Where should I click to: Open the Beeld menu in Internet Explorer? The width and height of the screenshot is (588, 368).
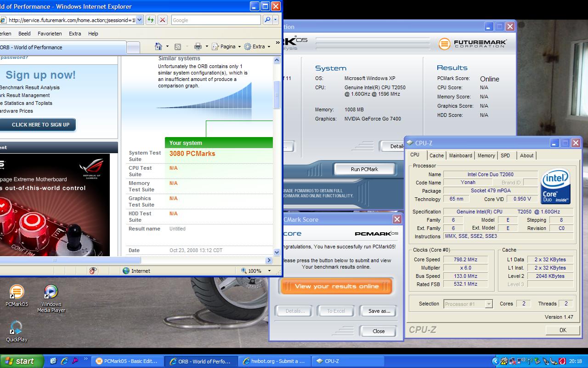[24, 34]
